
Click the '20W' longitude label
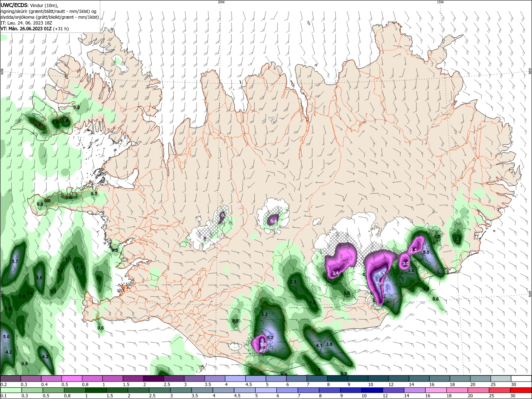[221, 2]
